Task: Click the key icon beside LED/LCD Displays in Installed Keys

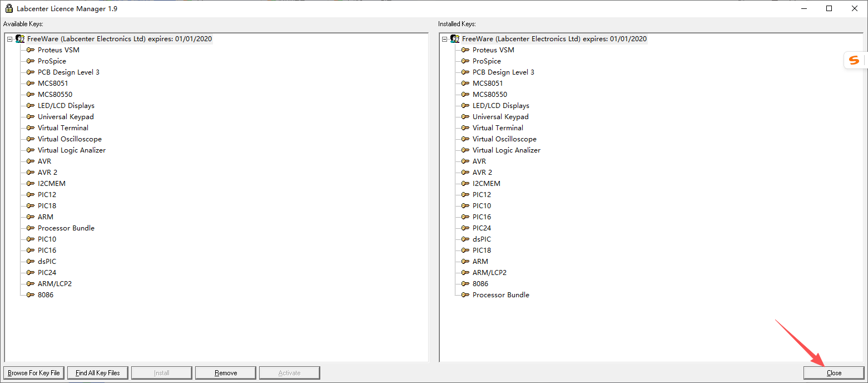Action: 465,106
